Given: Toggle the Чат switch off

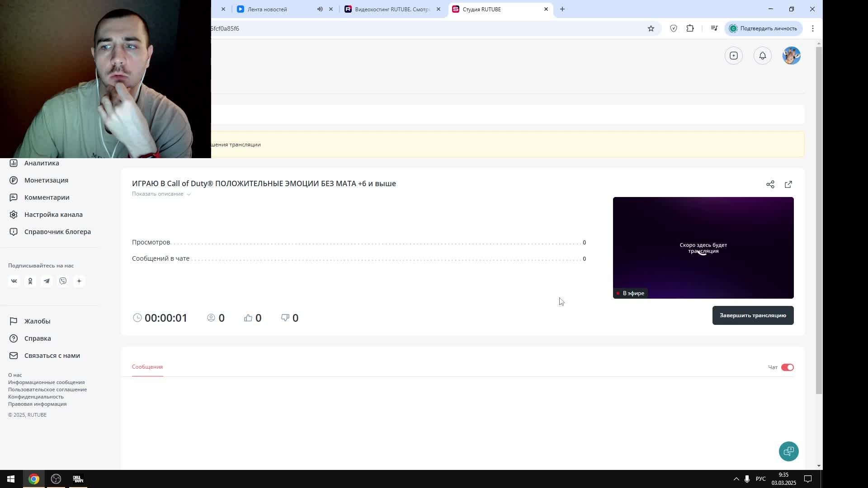Looking at the screenshot, I should pyautogui.click(x=787, y=367).
